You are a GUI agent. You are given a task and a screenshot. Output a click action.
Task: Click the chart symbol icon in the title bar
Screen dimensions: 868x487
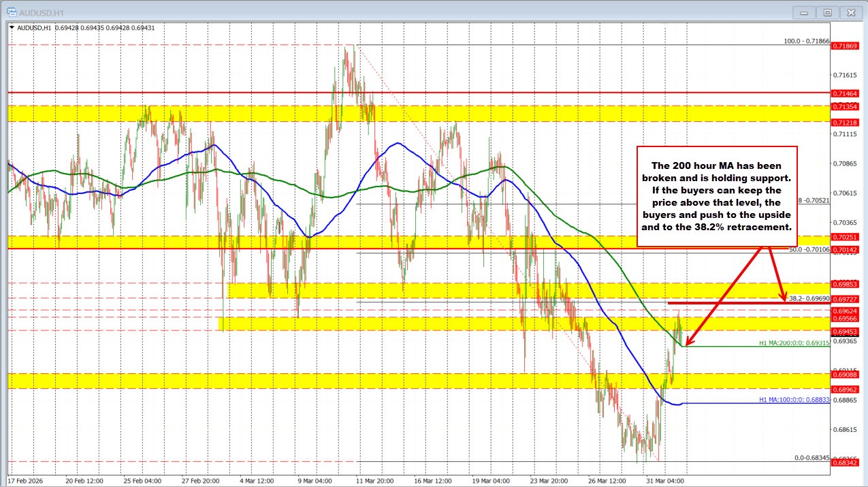[13, 12]
